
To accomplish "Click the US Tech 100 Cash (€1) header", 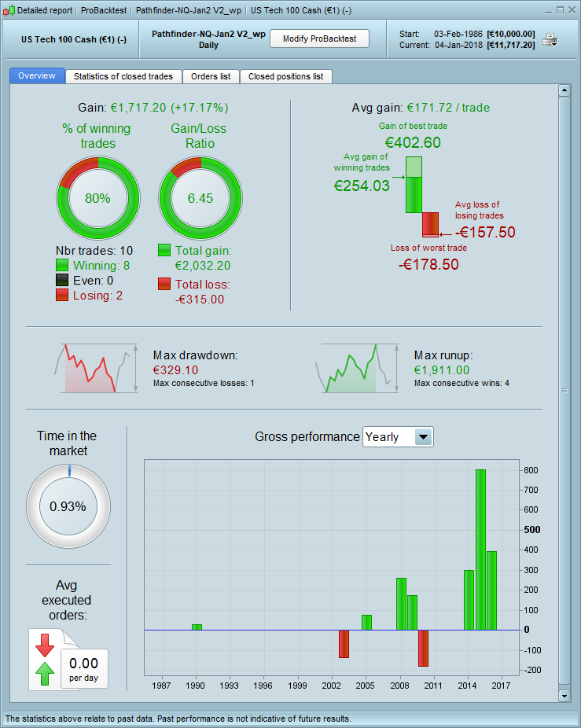I will [73, 39].
